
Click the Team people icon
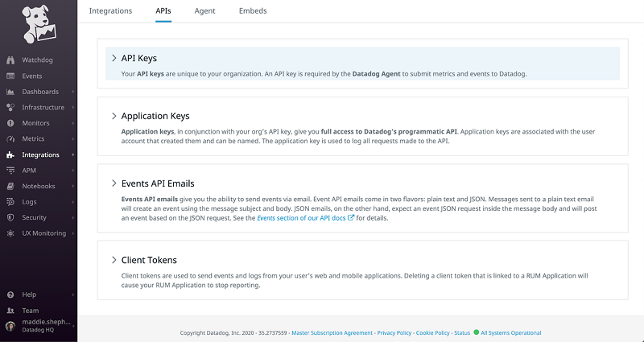(10, 311)
